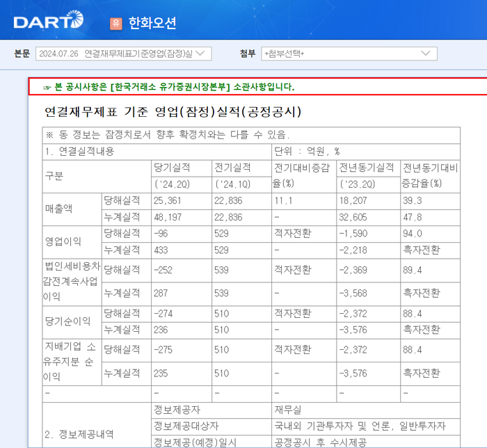Screen dimensions: 487x448
Task: Click the value -3,568 cumulative pre-tax
Action: [x=353, y=294]
